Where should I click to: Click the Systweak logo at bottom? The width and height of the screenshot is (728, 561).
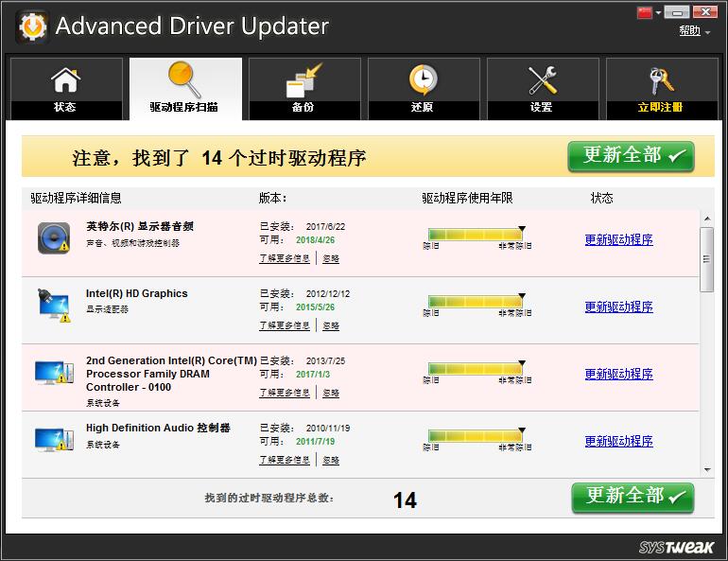(x=676, y=547)
